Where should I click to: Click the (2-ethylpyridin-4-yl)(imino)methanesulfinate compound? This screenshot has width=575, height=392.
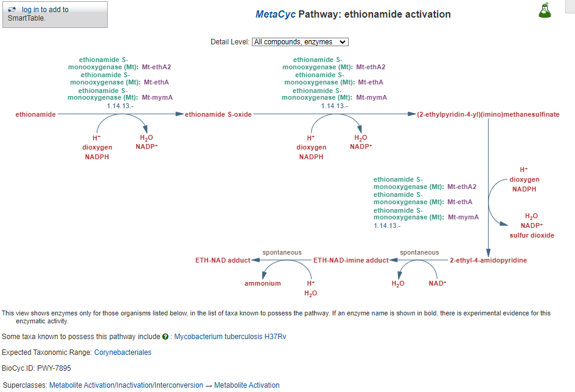pos(488,114)
